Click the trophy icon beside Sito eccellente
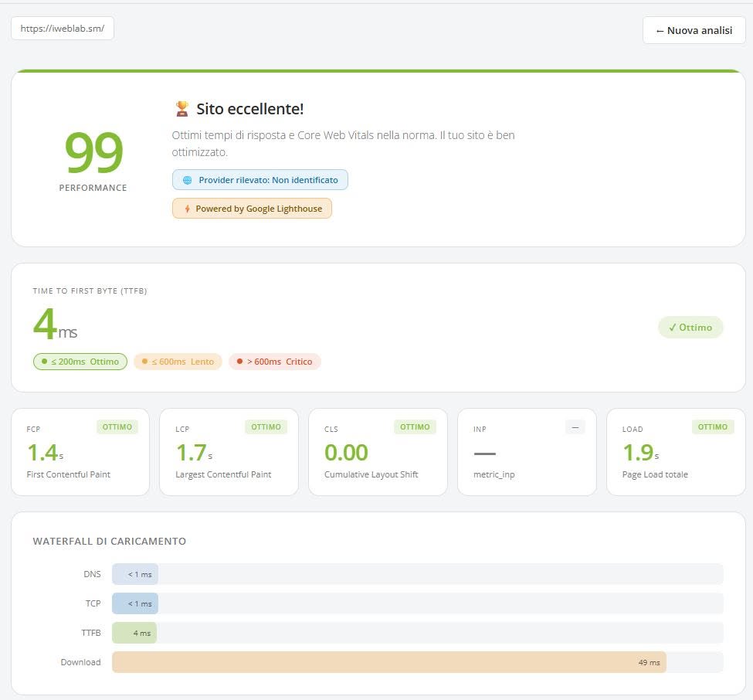This screenshot has height=700, width=753. (x=182, y=109)
